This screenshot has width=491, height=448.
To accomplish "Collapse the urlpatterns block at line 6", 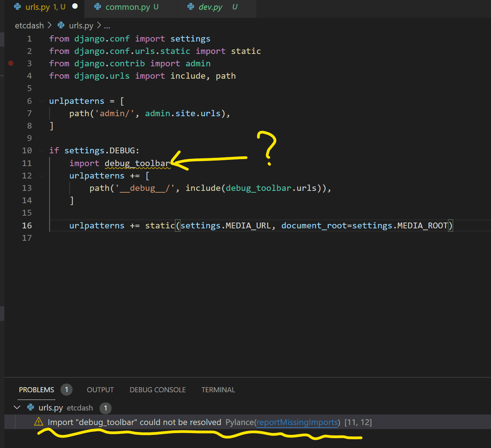I will point(42,101).
